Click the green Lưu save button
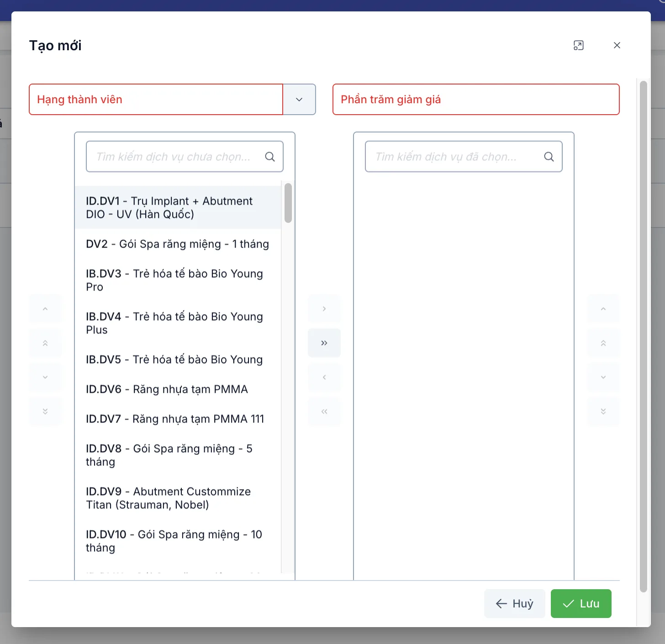 [581, 603]
